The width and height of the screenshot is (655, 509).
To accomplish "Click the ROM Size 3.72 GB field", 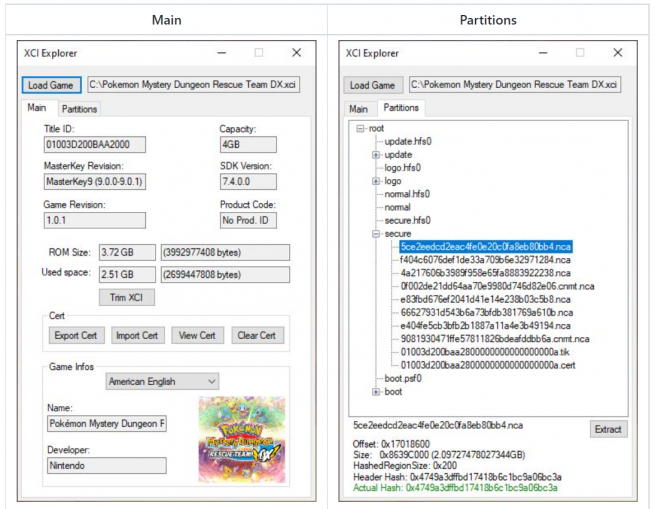I will click(127, 252).
